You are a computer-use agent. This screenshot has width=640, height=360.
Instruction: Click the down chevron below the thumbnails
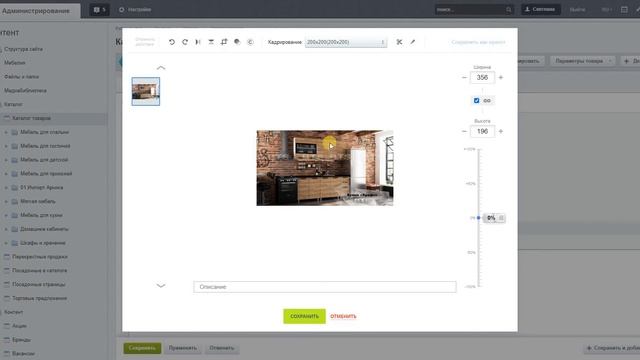(x=161, y=286)
